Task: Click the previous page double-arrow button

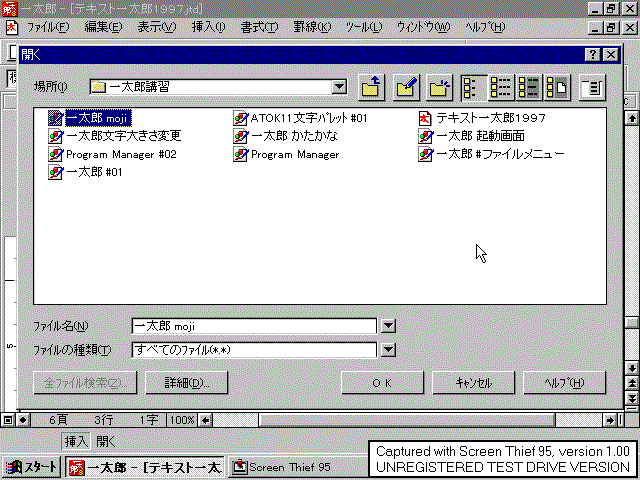Action: [x=632, y=383]
